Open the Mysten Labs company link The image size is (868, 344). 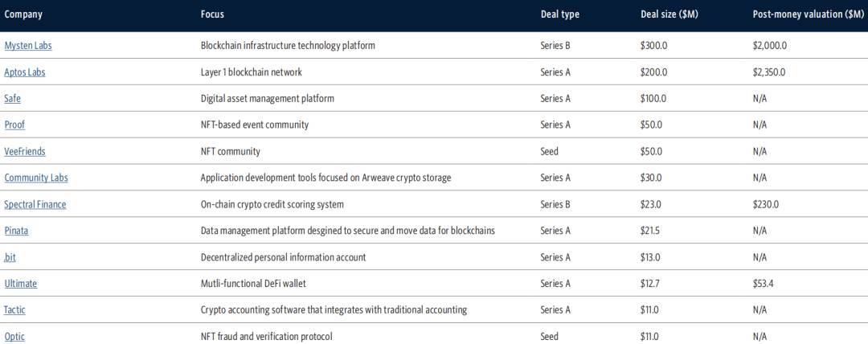[x=28, y=46]
